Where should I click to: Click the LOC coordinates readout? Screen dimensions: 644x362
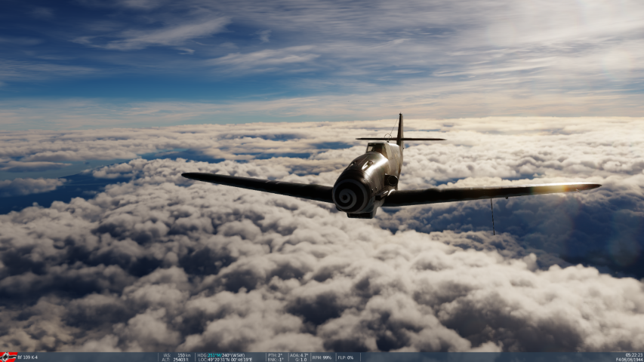[225, 360]
